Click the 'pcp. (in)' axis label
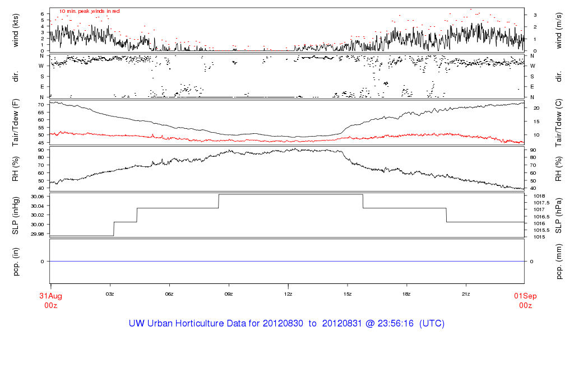Viewport: 574px width, 392px height. point(15,262)
